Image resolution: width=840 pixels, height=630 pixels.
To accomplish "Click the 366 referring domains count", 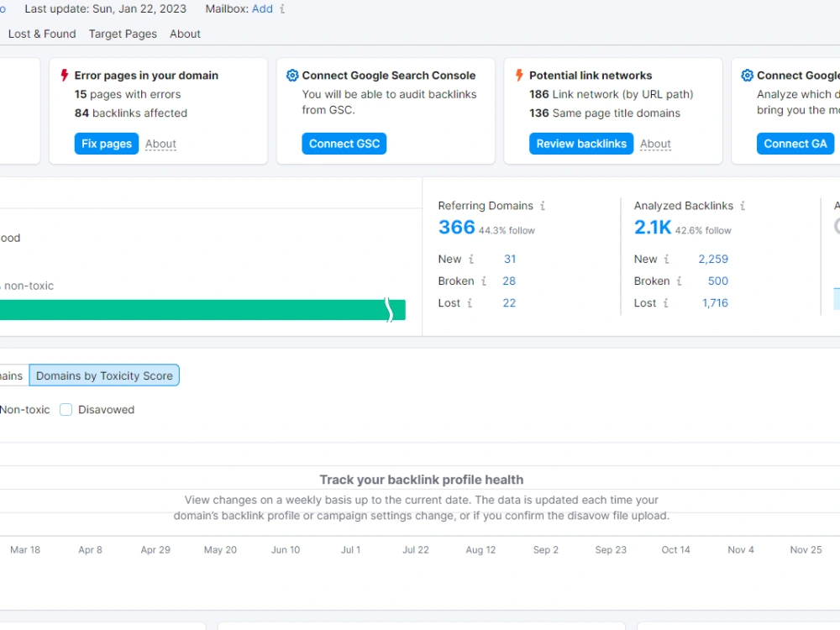I will pyautogui.click(x=456, y=227).
